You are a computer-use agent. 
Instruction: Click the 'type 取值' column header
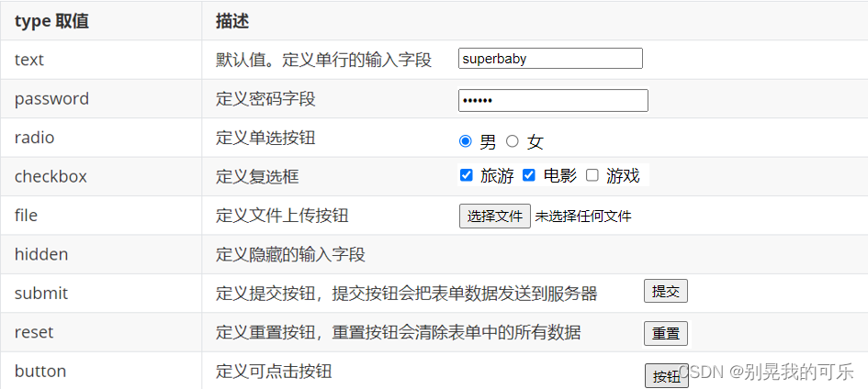pyautogui.click(x=51, y=21)
